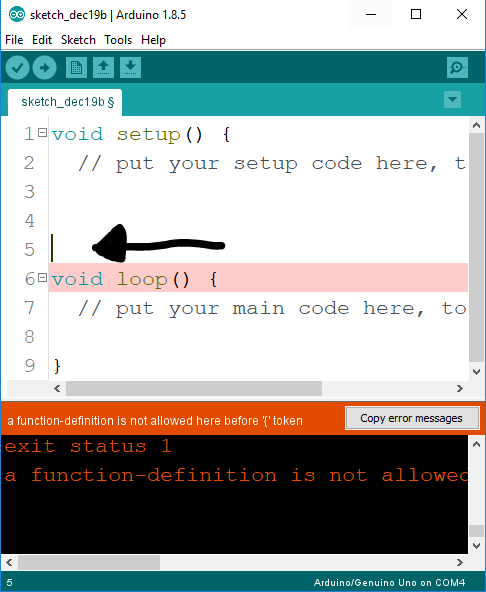Click 'a function-definition is not allowed' console line
Screen dimensions: 486x592
click(236, 475)
